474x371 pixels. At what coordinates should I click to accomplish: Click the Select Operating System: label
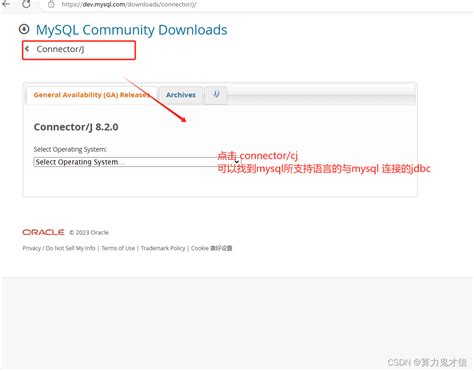pos(70,149)
